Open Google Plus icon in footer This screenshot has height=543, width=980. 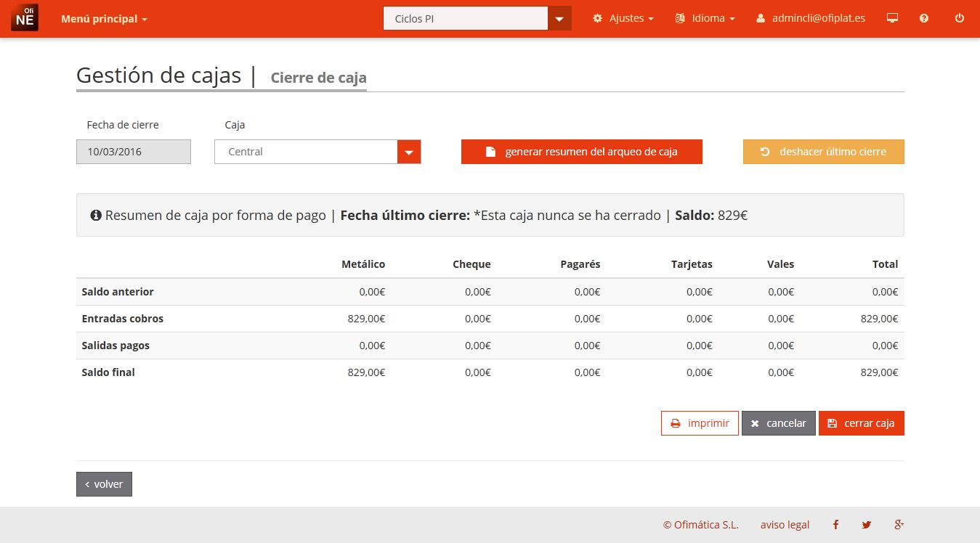(x=899, y=525)
